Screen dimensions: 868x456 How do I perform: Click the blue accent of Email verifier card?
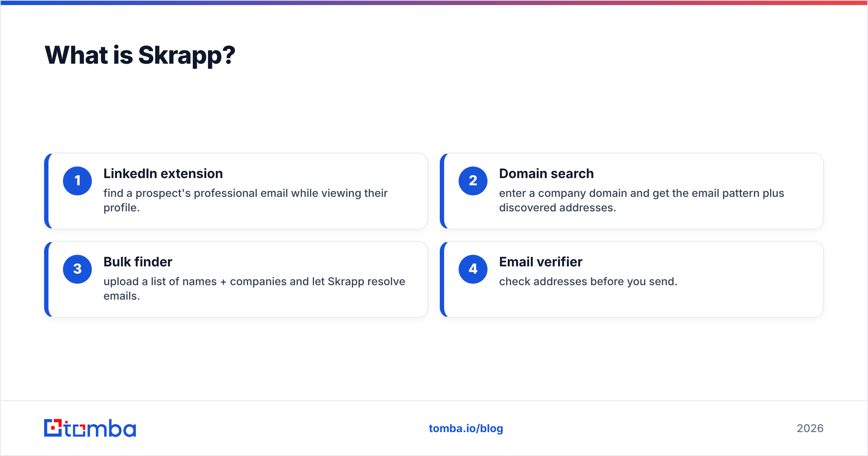pyautogui.click(x=442, y=279)
